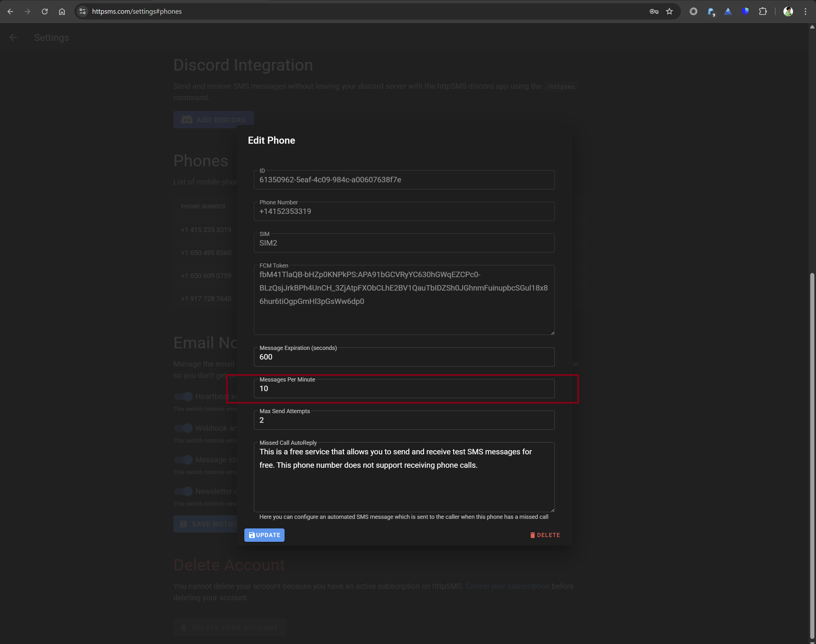Focus the Message Expiration seconds field
Screen dimensions: 816x644
(404, 357)
